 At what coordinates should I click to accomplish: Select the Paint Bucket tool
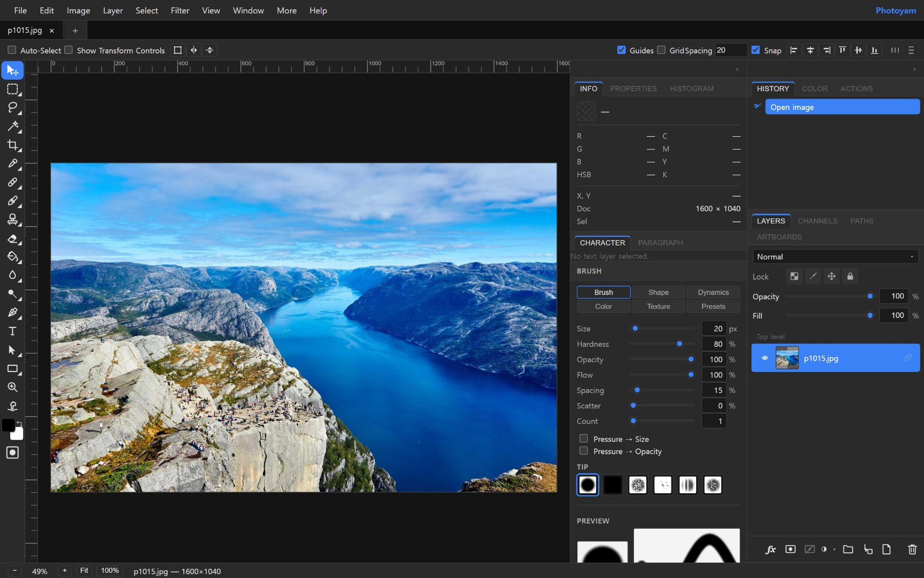pyautogui.click(x=12, y=257)
